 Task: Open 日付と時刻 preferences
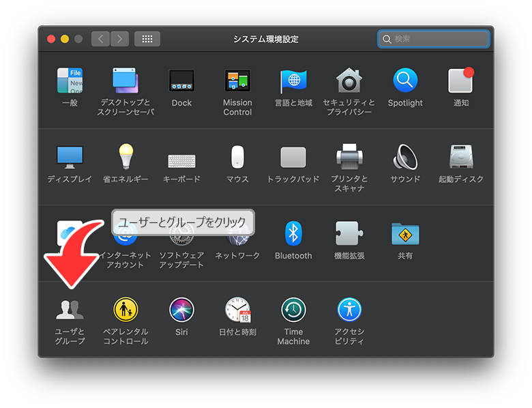point(237,310)
